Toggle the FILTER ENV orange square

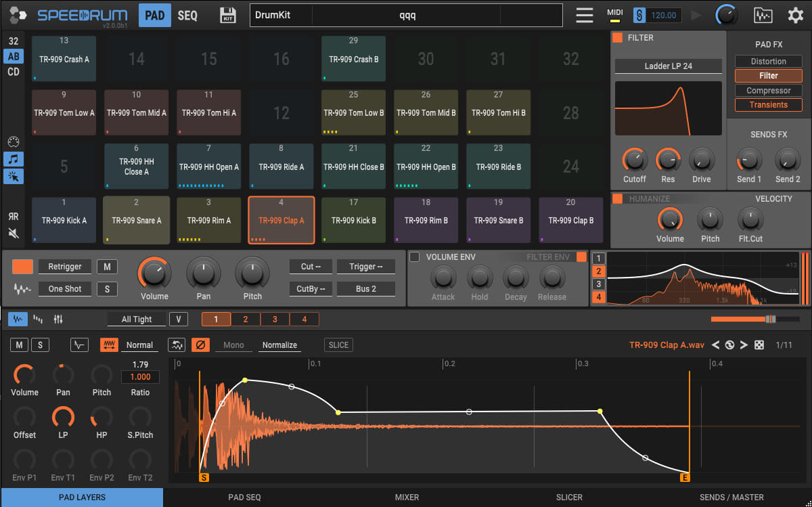(581, 257)
